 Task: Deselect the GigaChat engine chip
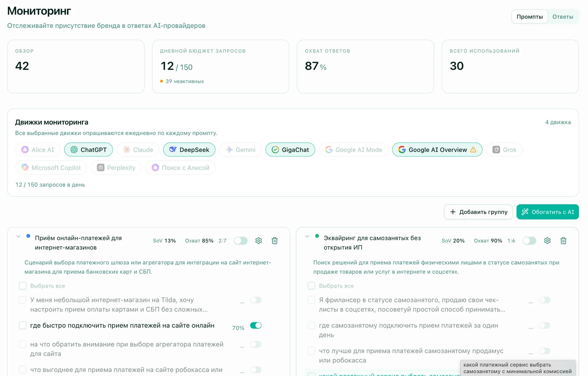pyautogui.click(x=290, y=150)
